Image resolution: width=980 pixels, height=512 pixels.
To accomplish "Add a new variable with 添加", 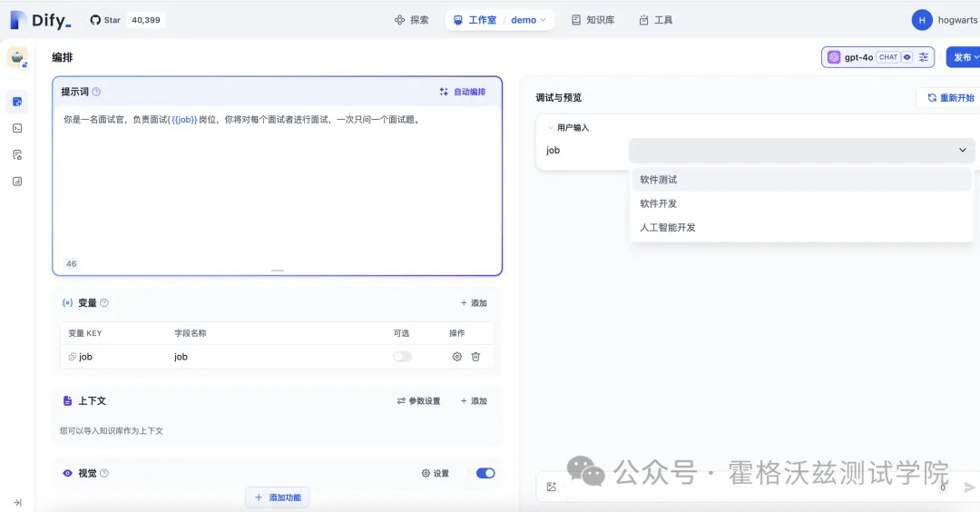I will [474, 302].
